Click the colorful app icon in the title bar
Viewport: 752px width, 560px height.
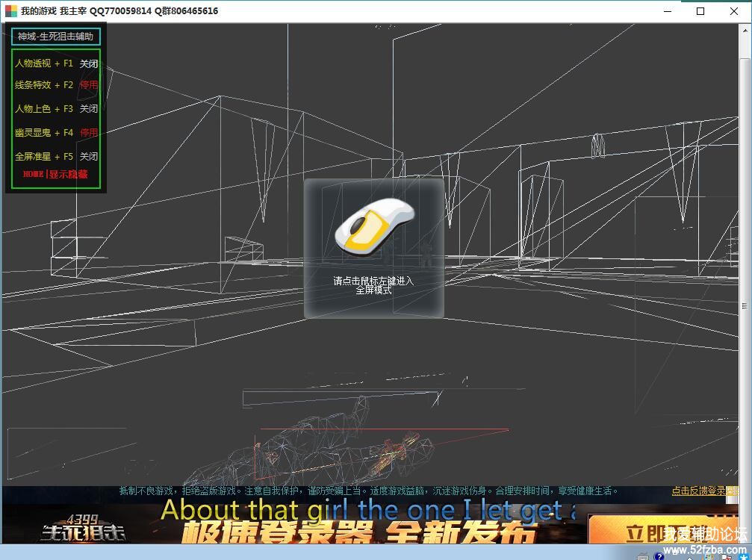point(10,10)
